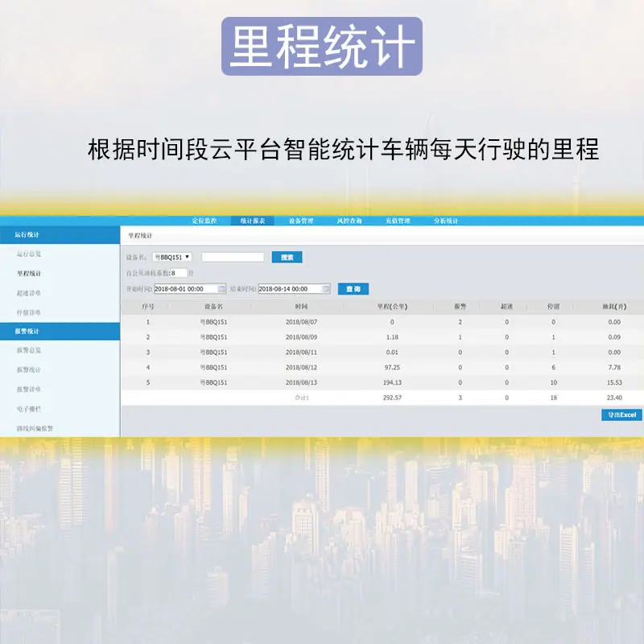The height and width of the screenshot is (644, 644).
Task: Expand the device name BBQ151 dropdown
Action: coord(171,257)
